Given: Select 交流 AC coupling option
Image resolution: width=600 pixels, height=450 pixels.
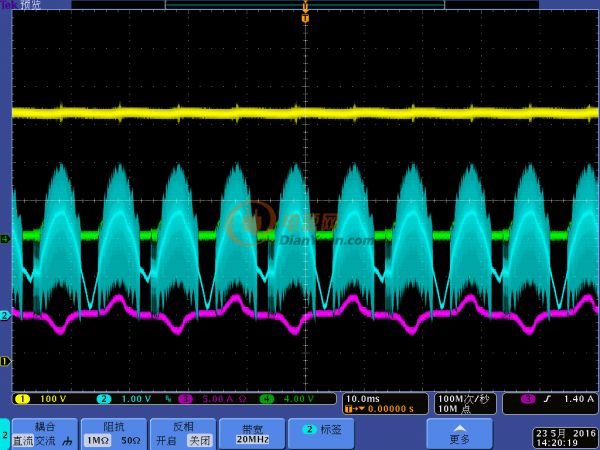Looking at the screenshot, I should (45, 441).
